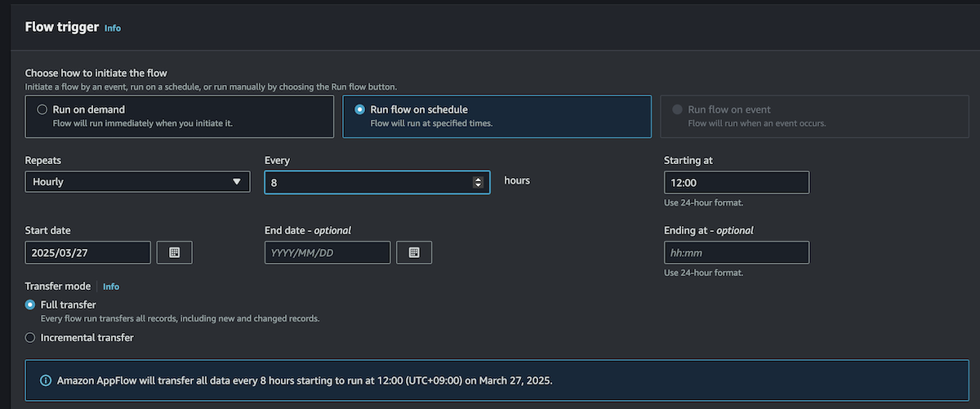Click the Every hours stepper arrows
980x409 pixels.
(478, 182)
